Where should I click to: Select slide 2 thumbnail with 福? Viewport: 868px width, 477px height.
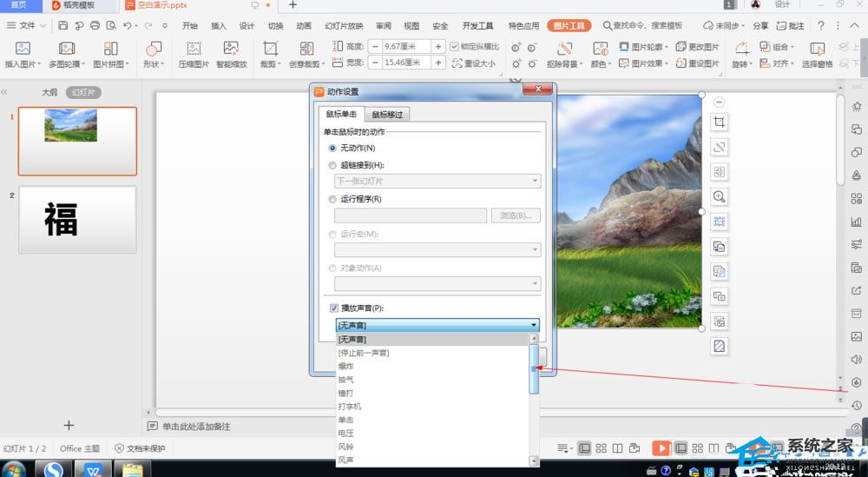pyautogui.click(x=77, y=220)
